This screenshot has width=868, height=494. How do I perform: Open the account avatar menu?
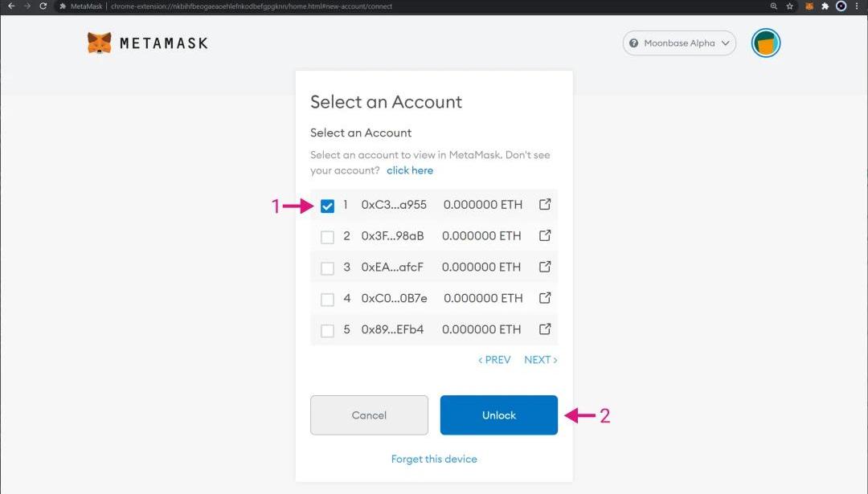[x=766, y=43]
